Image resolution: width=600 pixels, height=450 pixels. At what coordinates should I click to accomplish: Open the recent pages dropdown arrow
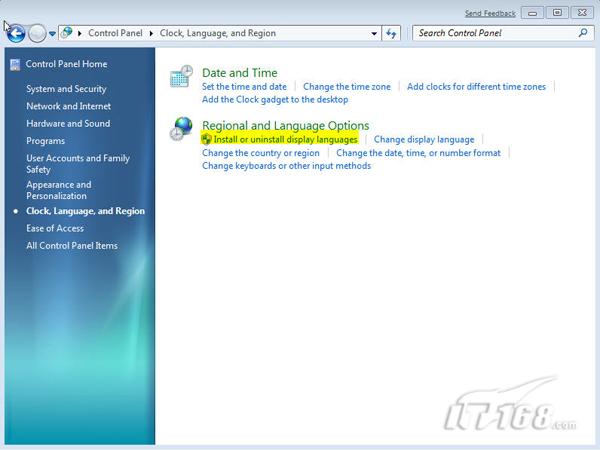coord(52,34)
